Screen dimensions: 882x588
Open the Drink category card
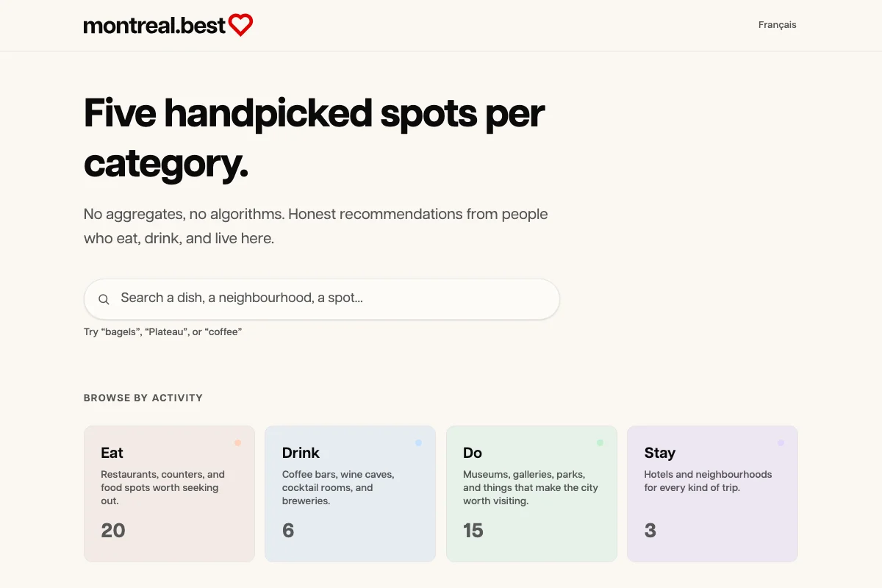pyautogui.click(x=350, y=492)
